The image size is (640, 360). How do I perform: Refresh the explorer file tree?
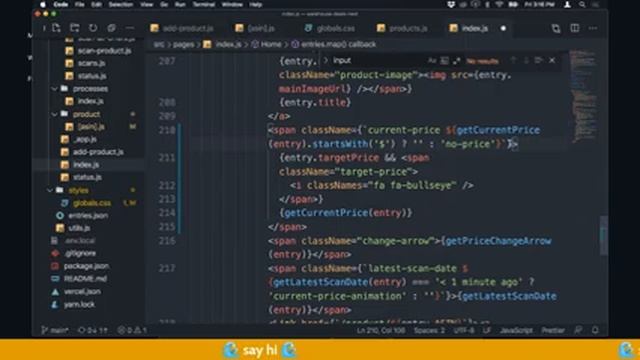pos(93,28)
